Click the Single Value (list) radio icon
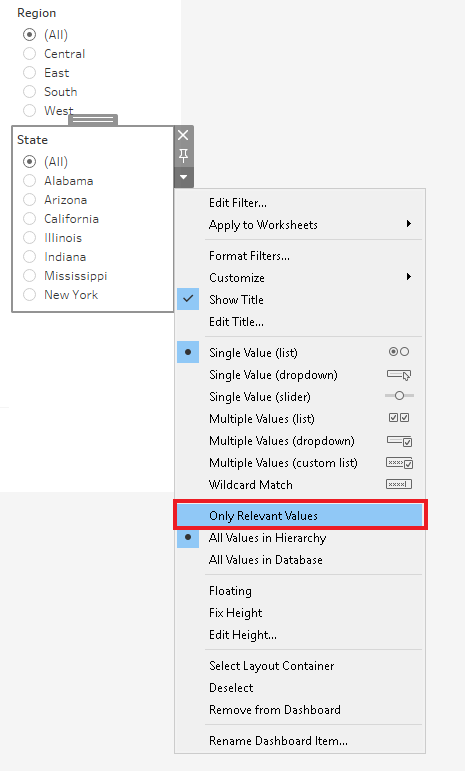The height and width of the screenshot is (771, 465). coord(399,352)
